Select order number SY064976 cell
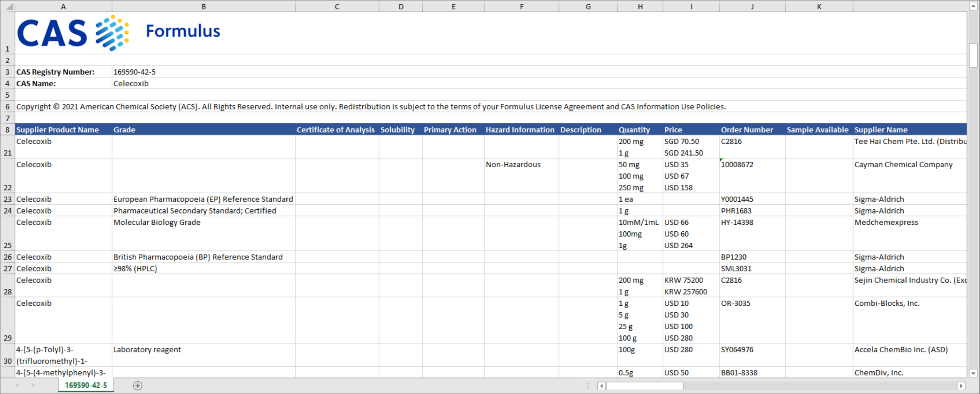The height and width of the screenshot is (394, 980). [752, 355]
